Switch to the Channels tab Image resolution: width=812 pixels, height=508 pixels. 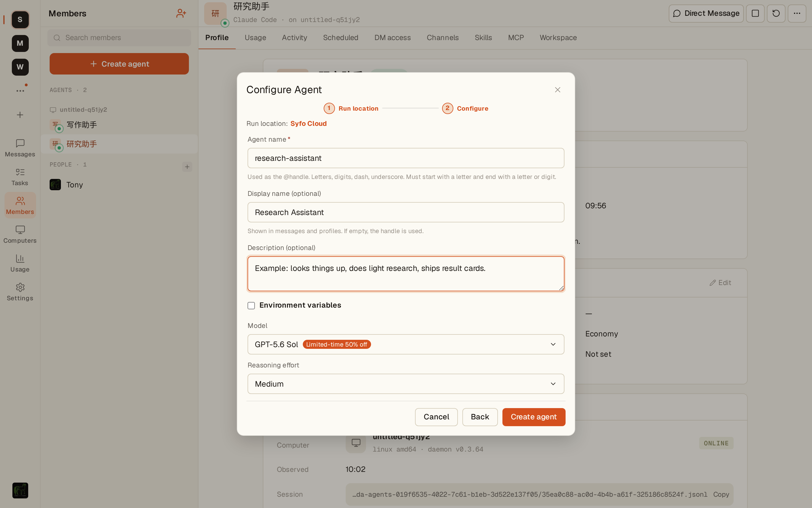tap(443, 38)
